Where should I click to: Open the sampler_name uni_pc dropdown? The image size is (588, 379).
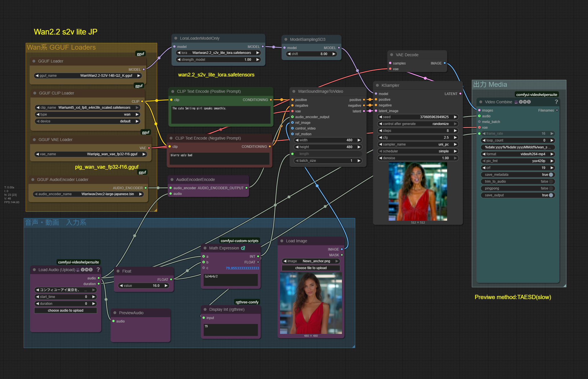(x=417, y=144)
